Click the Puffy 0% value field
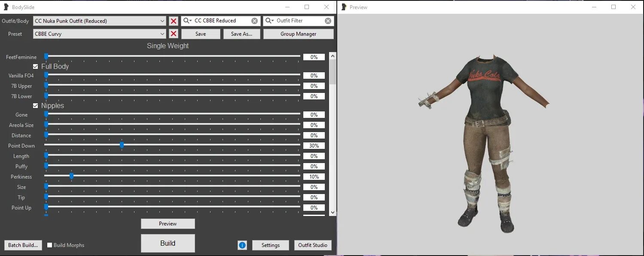The width and height of the screenshot is (644, 256). point(314,167)
